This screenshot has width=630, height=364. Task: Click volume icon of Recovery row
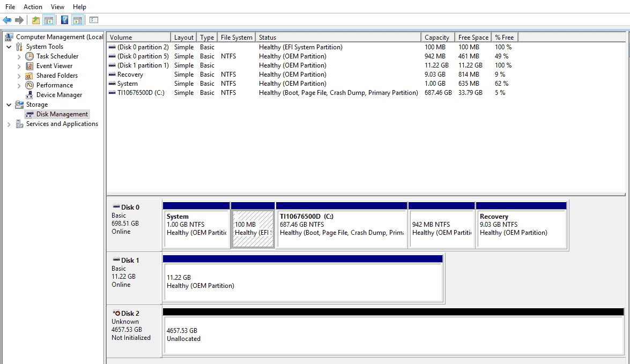tap(112, 75)
